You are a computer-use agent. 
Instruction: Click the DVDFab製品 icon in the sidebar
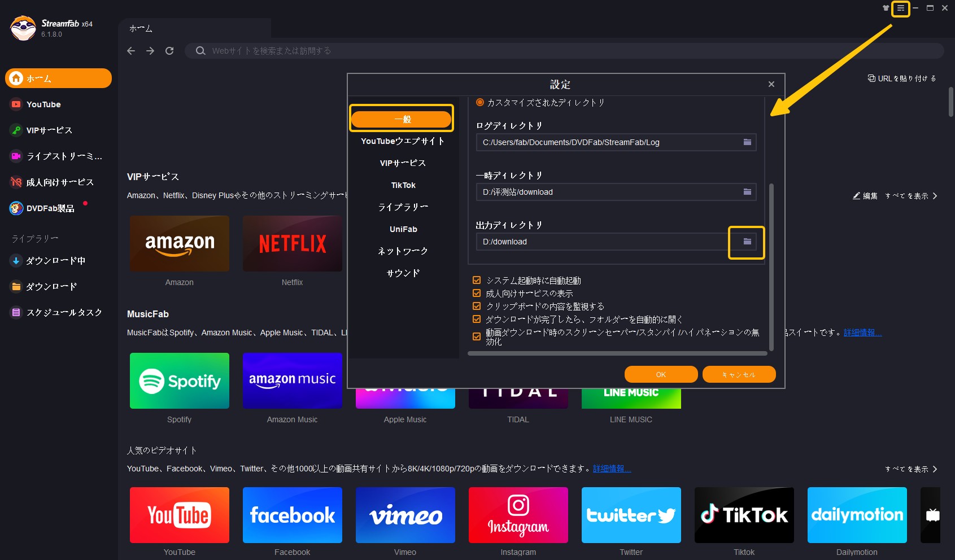[16, 208]
